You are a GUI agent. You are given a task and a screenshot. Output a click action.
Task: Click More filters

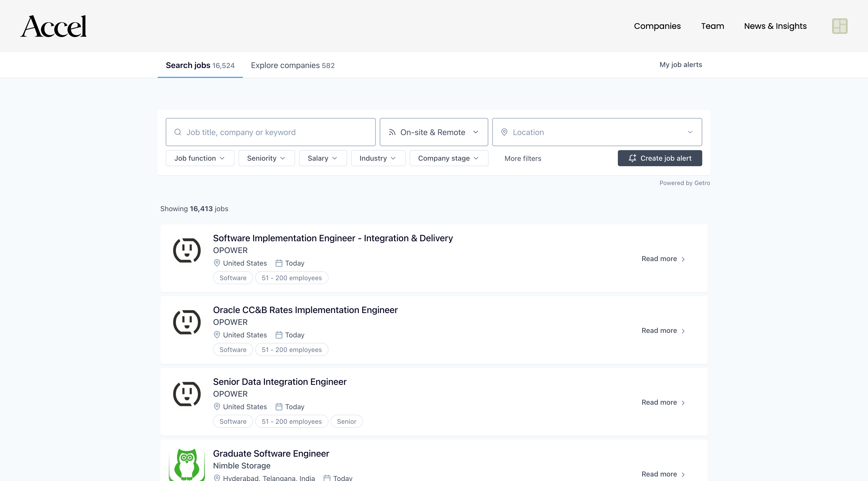pyautogui.click(x=523, y=158)
